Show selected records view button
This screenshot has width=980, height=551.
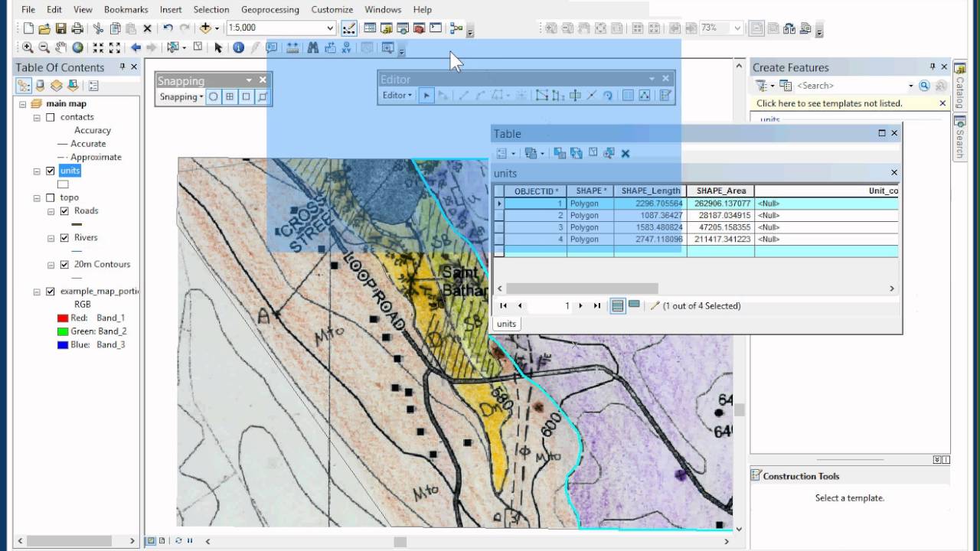(634, 305)
